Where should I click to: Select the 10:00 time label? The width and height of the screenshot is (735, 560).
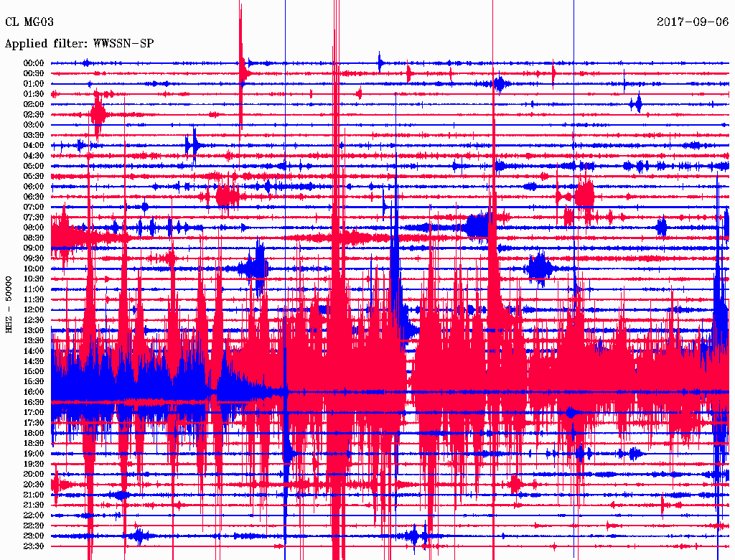34,269
